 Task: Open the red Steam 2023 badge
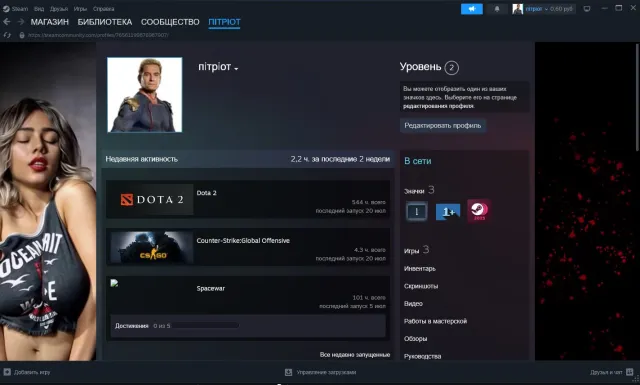point(479,211)
